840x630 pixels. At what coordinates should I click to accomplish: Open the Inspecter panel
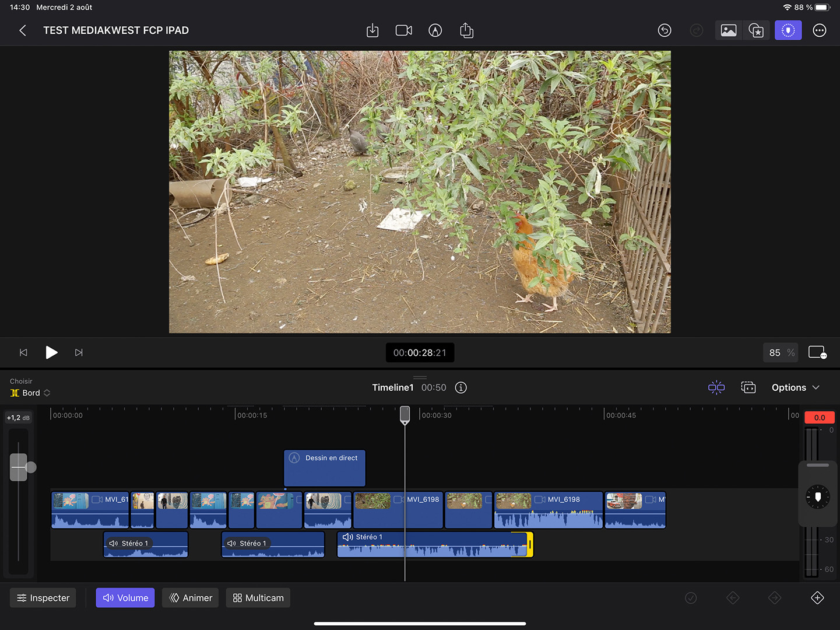click(x=43, y=598)
